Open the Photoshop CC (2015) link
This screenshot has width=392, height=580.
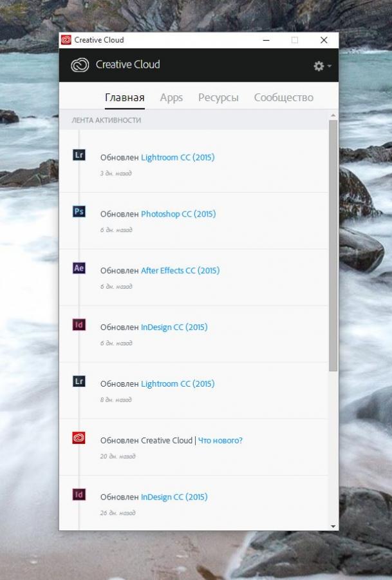tap(178, 214)
